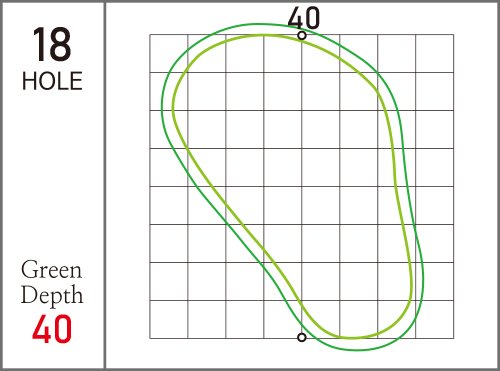Select the black 40 label above the grid
The height and width of the screenshot is (371, 500).
pyautogui.click(x=304, y=18)
